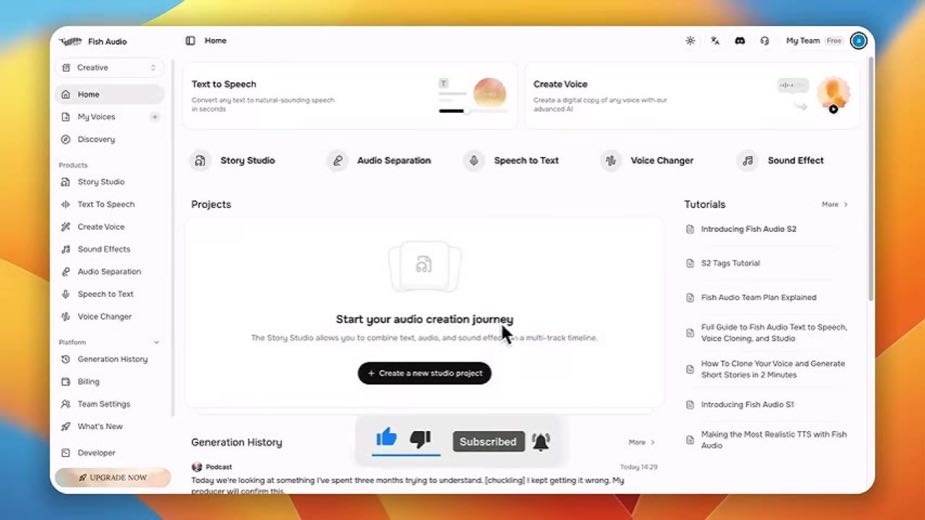925x520 pixels.
Task: Switch the light/dark theme sun icon
Action: pyautogui.click(x=690, y=41)
